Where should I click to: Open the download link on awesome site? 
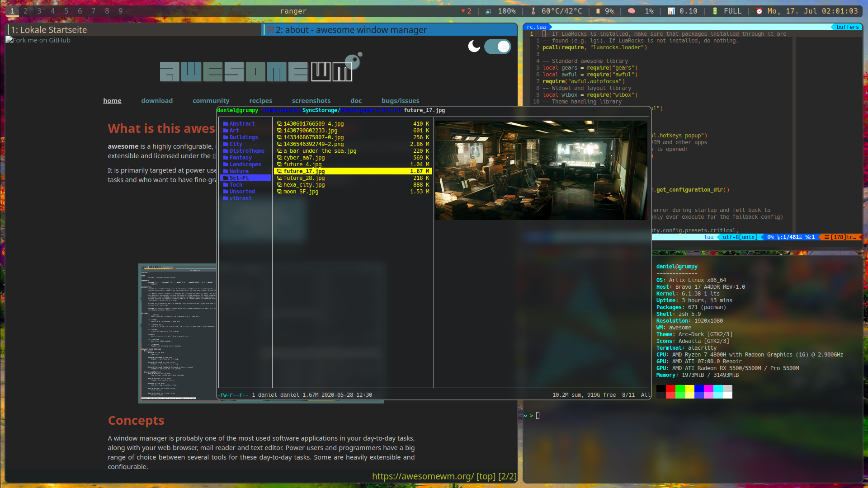coord(156,101)
